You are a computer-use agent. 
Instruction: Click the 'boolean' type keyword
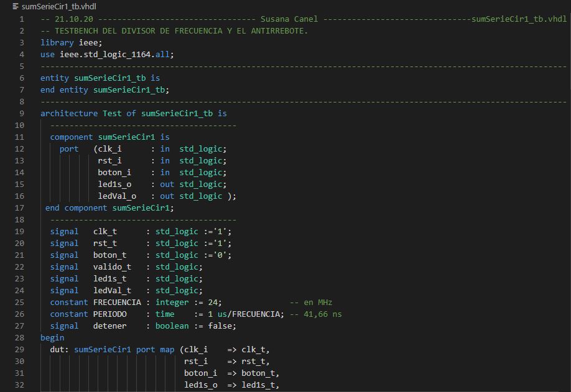[x=172, y=326]
